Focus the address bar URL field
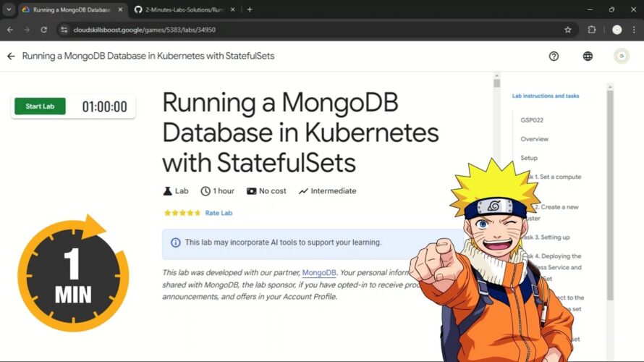This screenshot has width=644, height=362. pos(316,30)
